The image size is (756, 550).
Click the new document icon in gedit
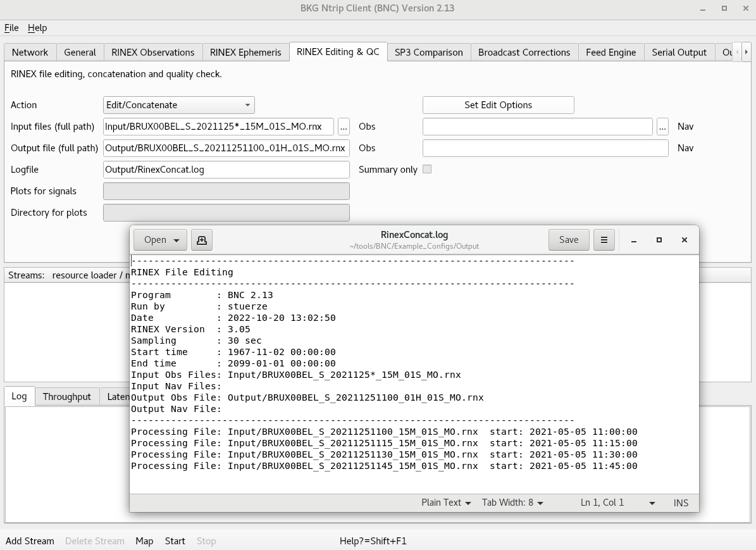tap(201, 240)
